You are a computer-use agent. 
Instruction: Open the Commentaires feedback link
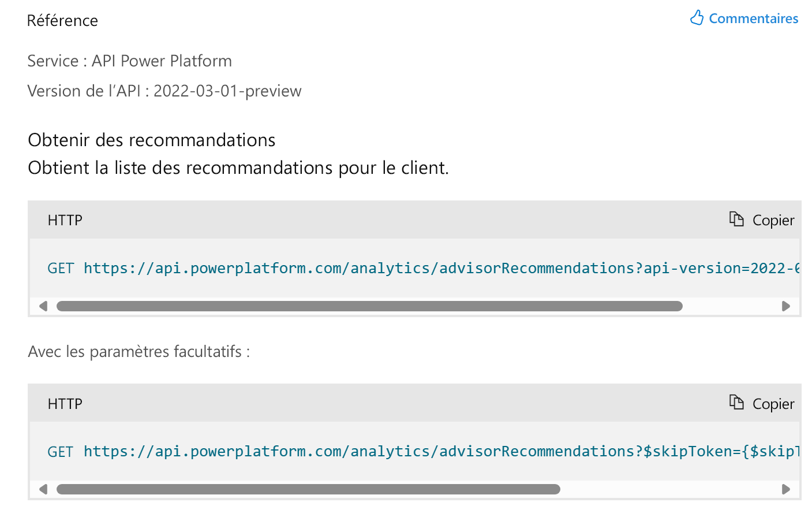coord(753,18)
